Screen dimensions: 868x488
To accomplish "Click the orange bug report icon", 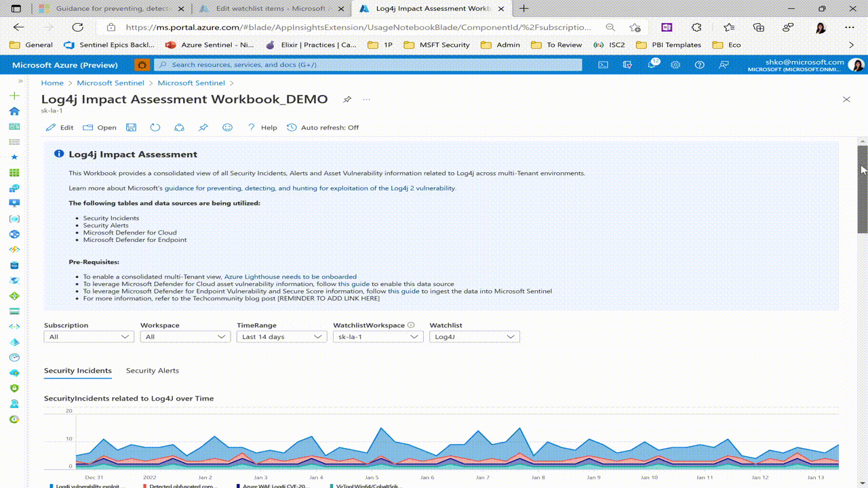I will click(142, 65).
